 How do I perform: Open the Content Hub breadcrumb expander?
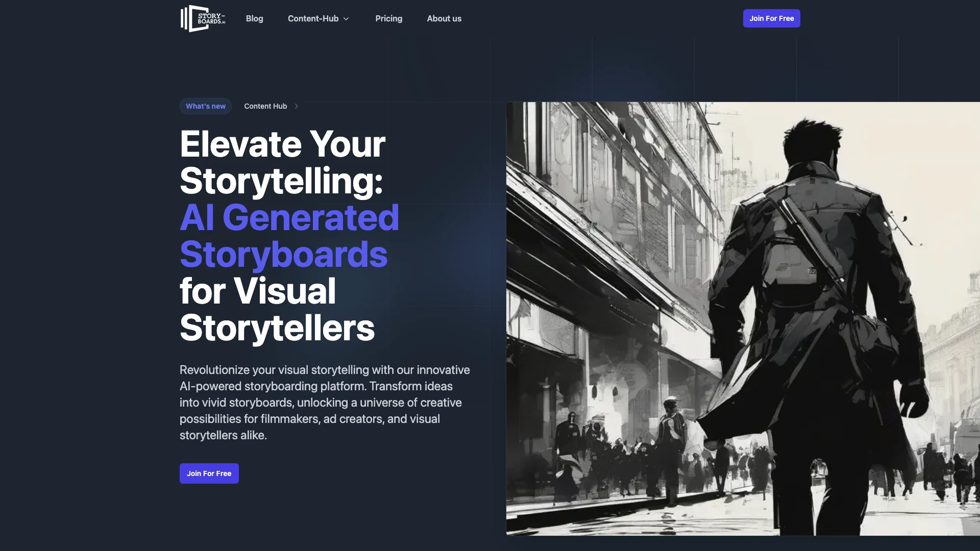pos(296,106)
